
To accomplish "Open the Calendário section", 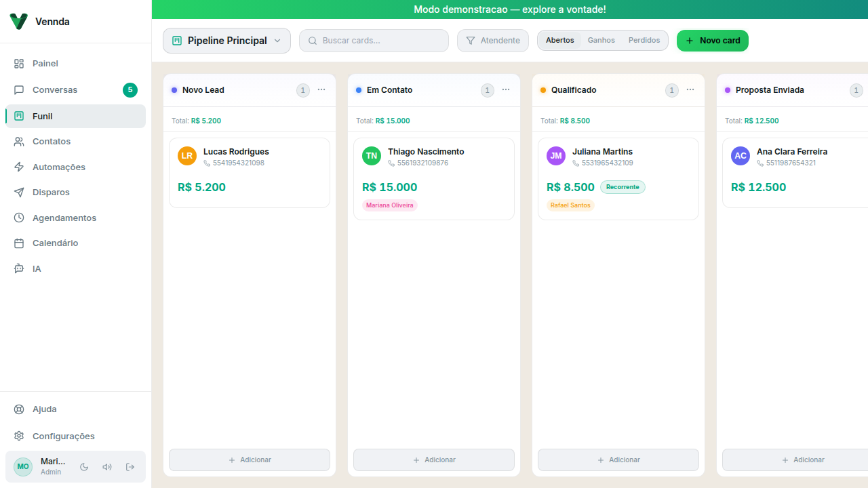I will [x=56, y=243].
